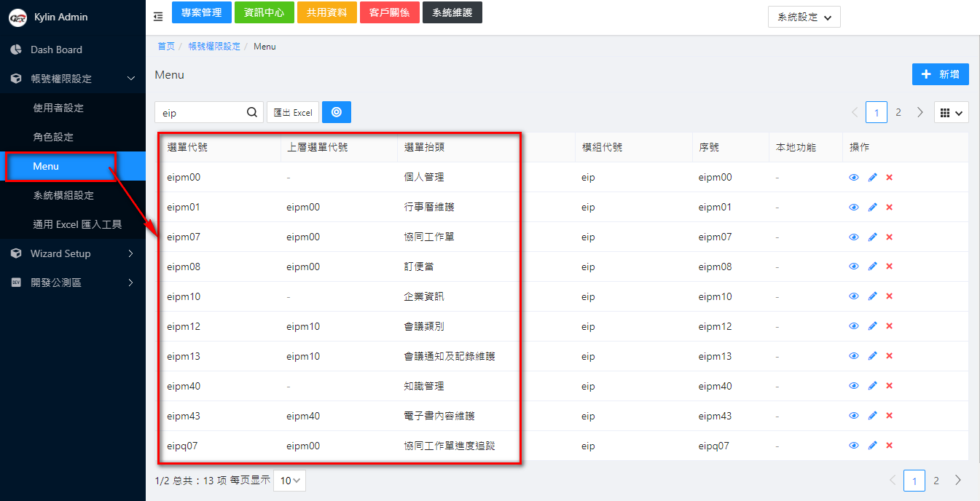Viewport: 980px width, 501px height.
Task: Open the 系統設定 dropdown
Action: tap(804, 17)
